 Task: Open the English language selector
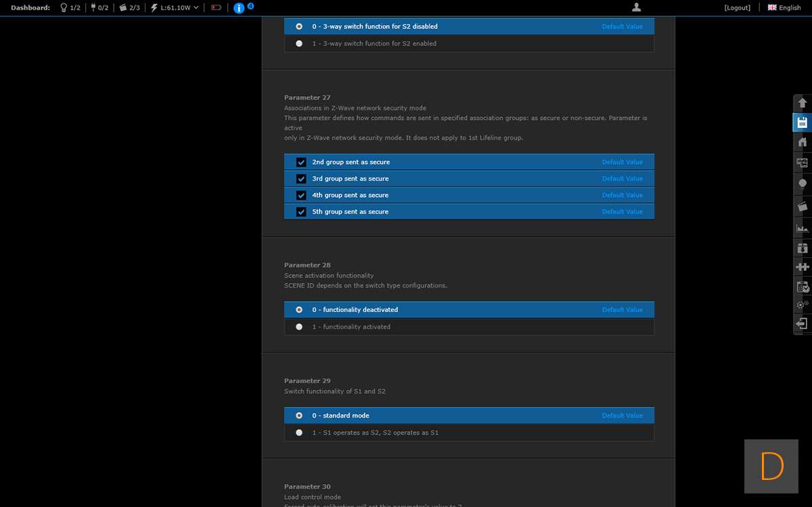784,8
